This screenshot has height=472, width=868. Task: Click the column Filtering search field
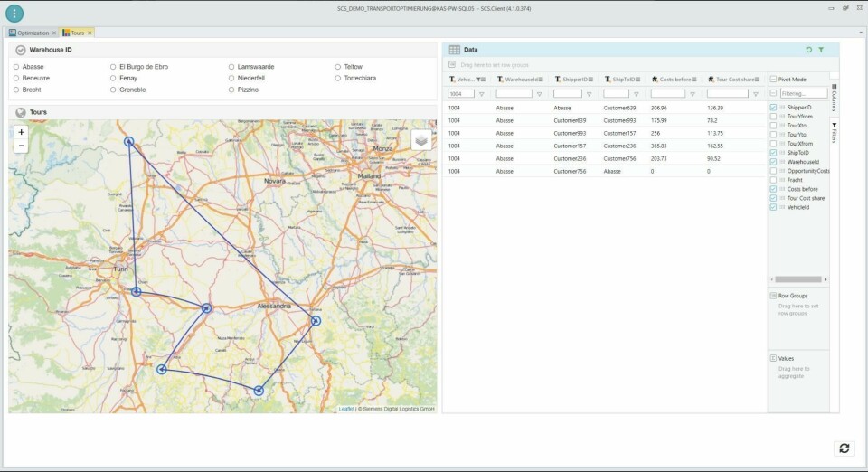(x=803, y=93)
